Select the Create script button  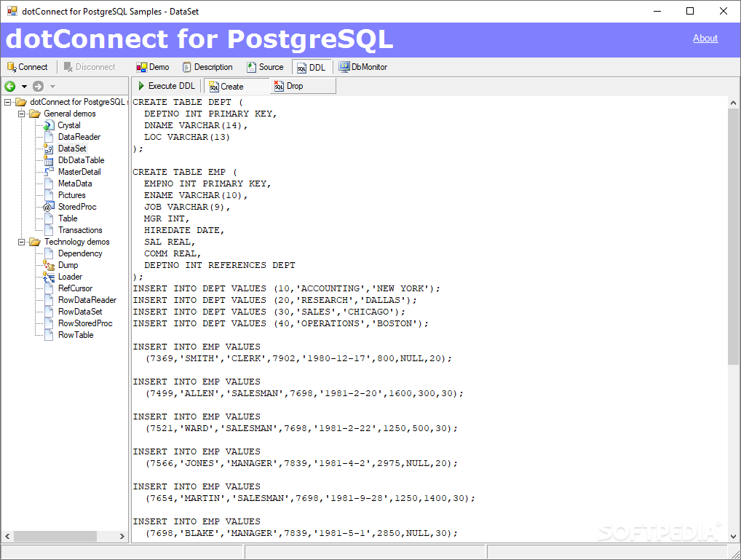click(x=237, y=87)
